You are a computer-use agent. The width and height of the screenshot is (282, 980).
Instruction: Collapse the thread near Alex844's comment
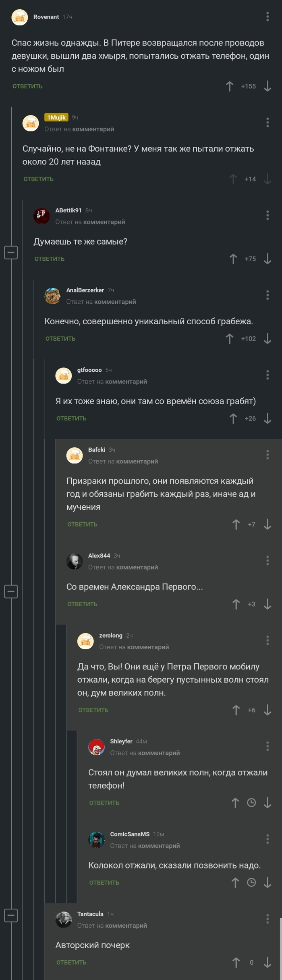tap(11, 592)
